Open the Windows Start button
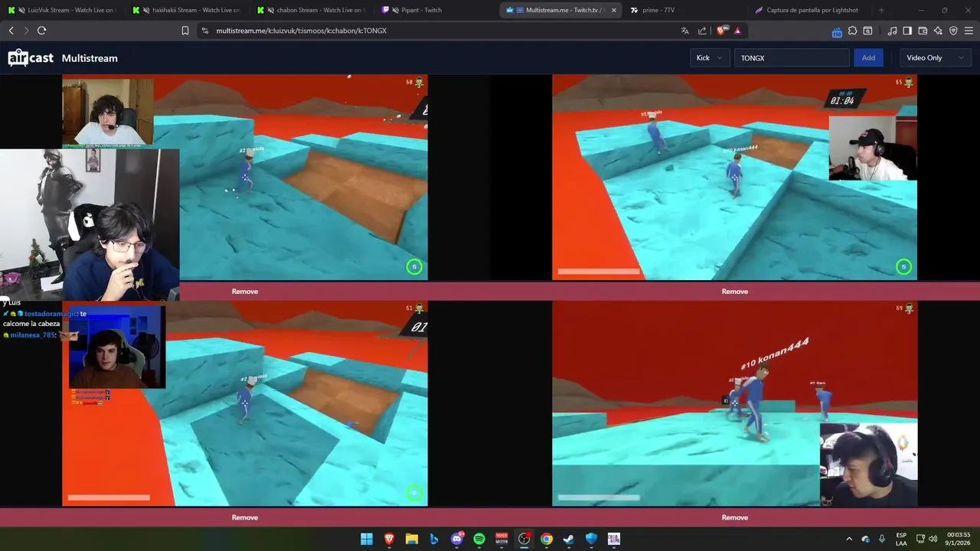980x551 pixels. pyautogui.click(x=367, y=539)
